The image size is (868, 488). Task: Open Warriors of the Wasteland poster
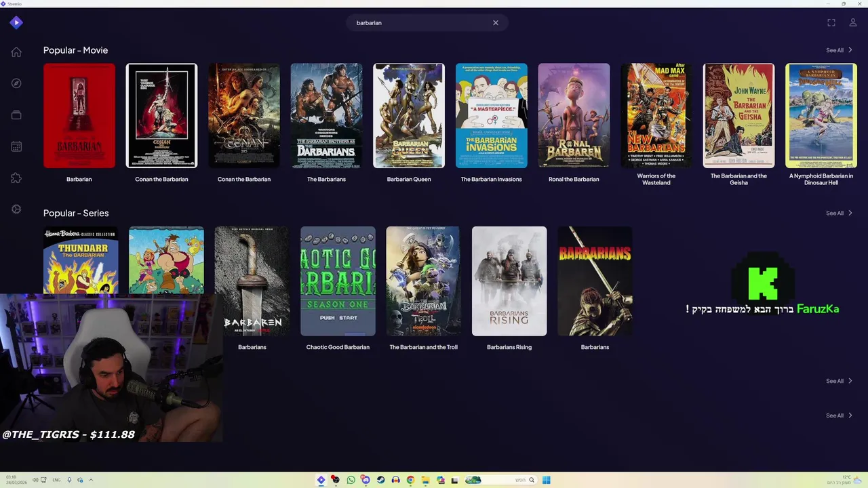(x=656, y=116)
